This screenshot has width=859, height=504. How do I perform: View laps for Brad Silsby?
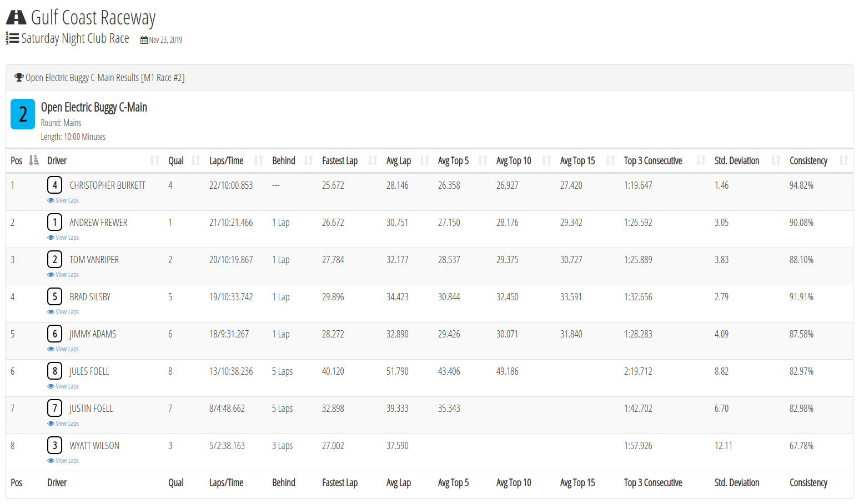pos(63,312)
